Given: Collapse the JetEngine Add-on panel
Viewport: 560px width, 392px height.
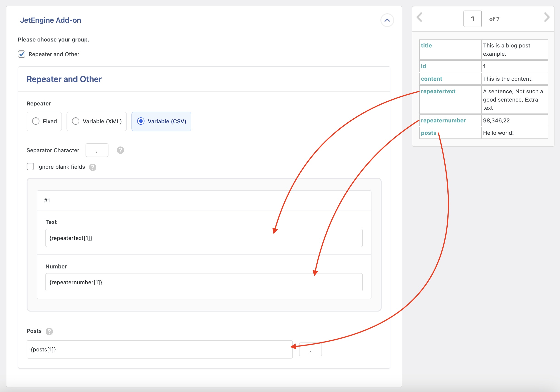Looking at the screenshot, I should (387, 20).
